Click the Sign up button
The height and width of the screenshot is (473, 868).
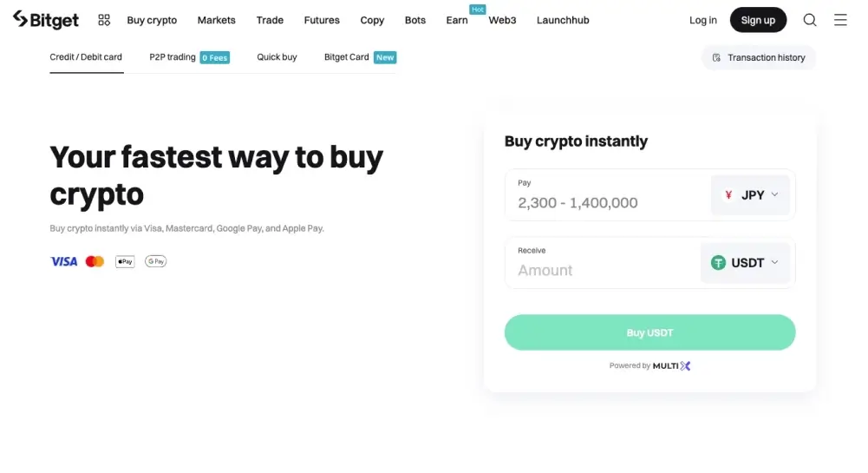point(758,20)
